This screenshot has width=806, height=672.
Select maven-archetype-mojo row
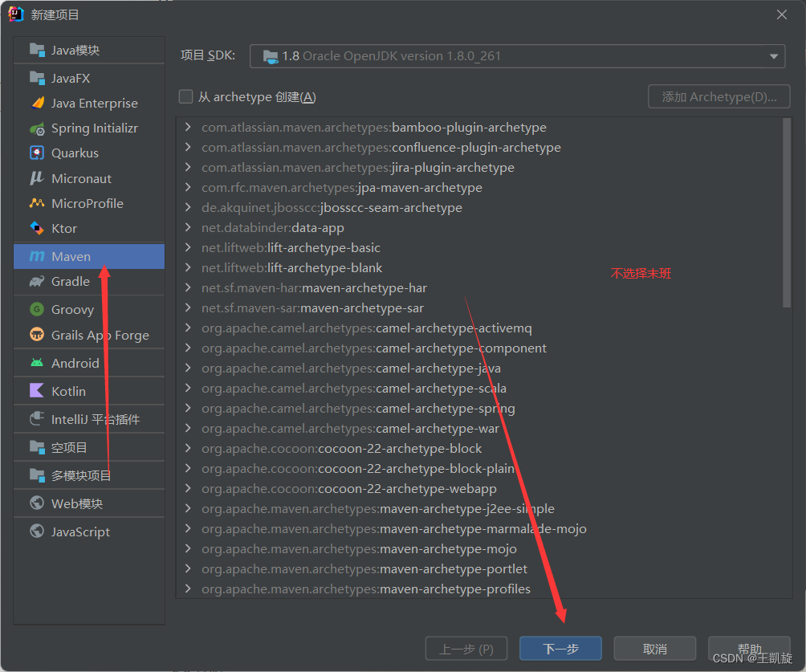click(479, 548)
